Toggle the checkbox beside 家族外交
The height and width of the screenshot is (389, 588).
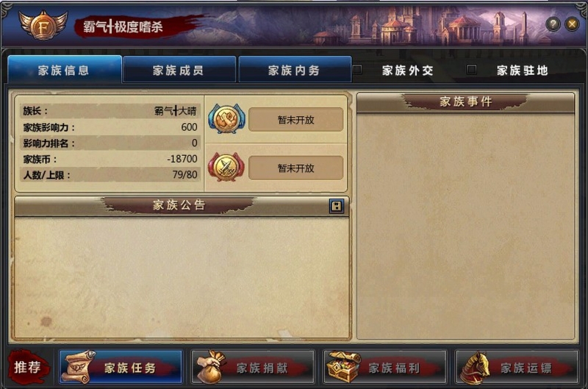click(x=357, y=70)
